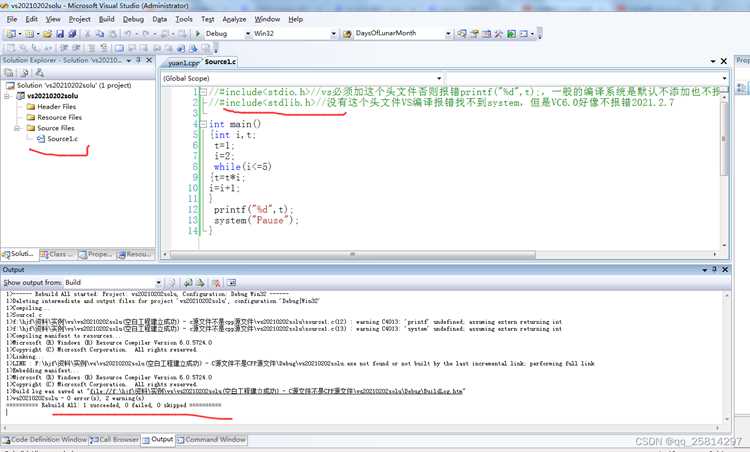Go to next message in Output toolbar

(x=200, y=283)
